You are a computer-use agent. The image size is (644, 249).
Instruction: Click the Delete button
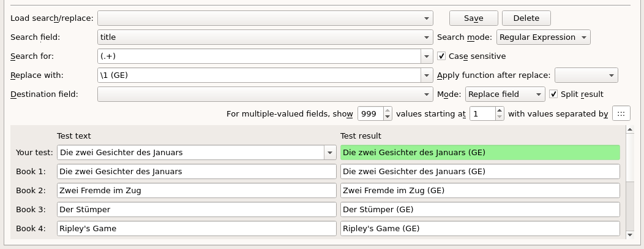pos(526,18)
